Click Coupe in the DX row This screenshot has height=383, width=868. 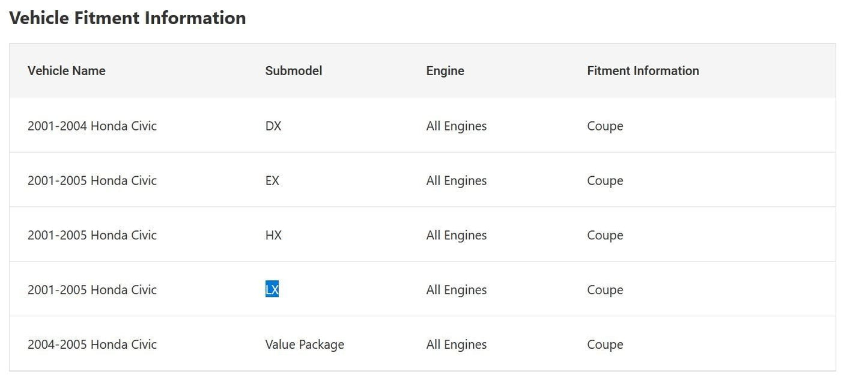pos(605,126)
